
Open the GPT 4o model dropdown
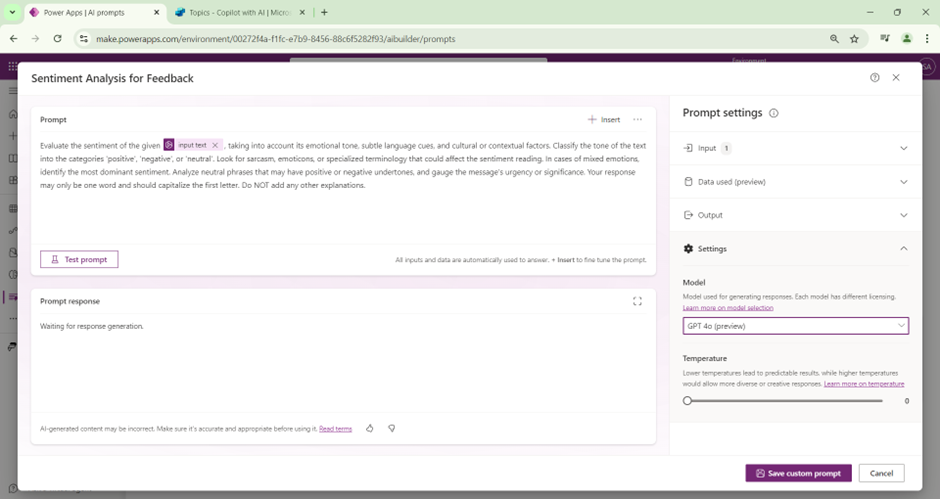click(795, 326)
